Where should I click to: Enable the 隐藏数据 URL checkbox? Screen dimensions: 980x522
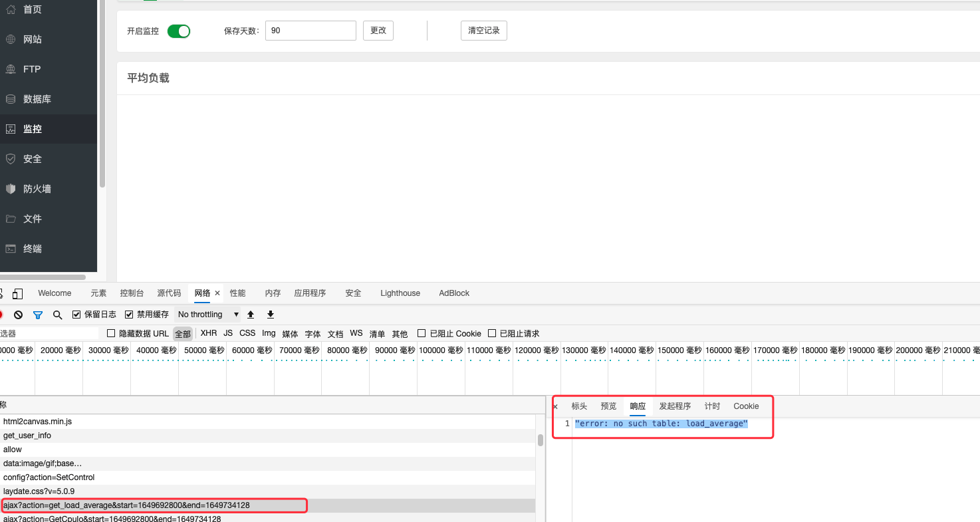[x=111, y=334]
